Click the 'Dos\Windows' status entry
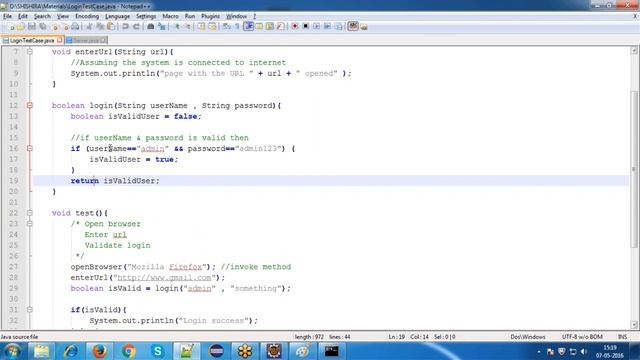Screen dimensions: 640x360 [528, 337]
